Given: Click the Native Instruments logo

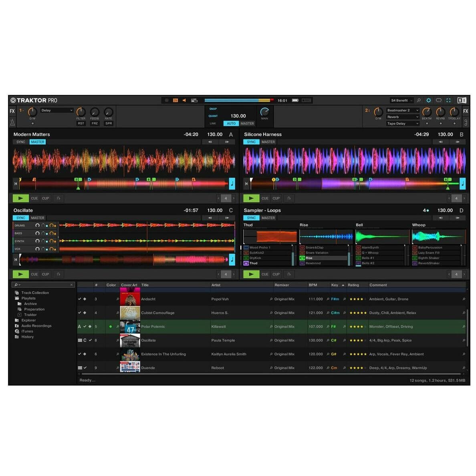Looking at the screenshot, I should point(462,100).
